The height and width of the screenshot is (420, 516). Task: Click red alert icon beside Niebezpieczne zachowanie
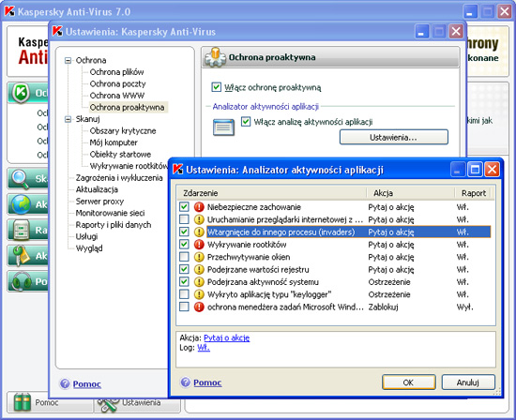pos(199,207)
